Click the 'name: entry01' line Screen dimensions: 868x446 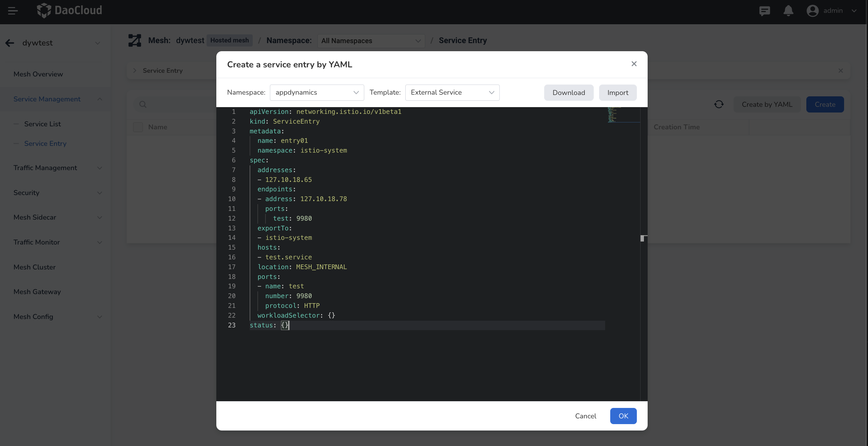(282, 141)
